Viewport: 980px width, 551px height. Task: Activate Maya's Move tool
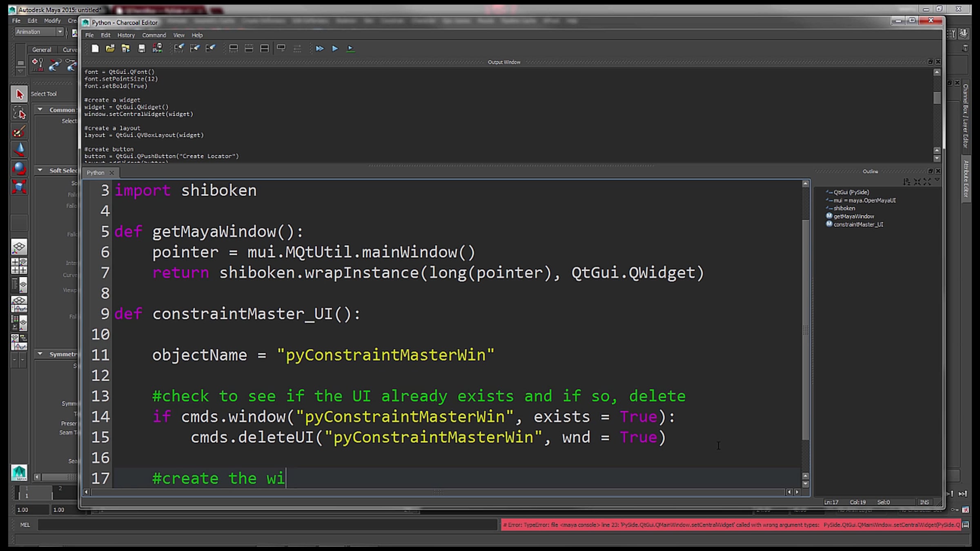(x=19, y=150)
